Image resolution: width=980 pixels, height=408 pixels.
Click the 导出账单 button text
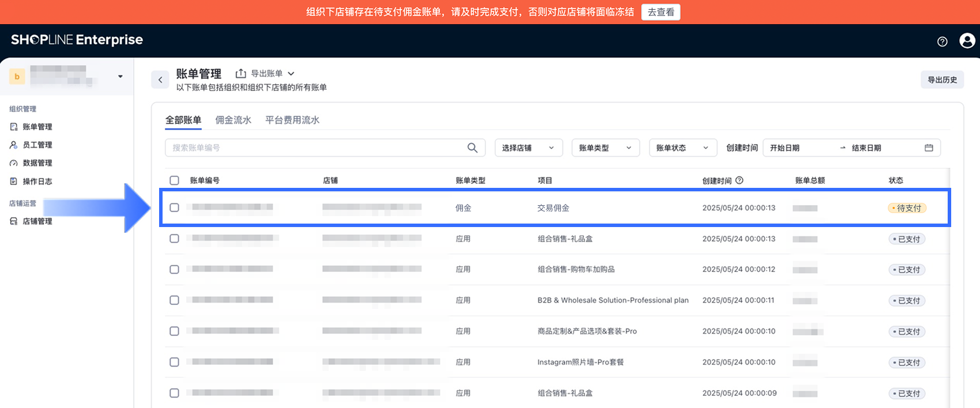point(266,73)
